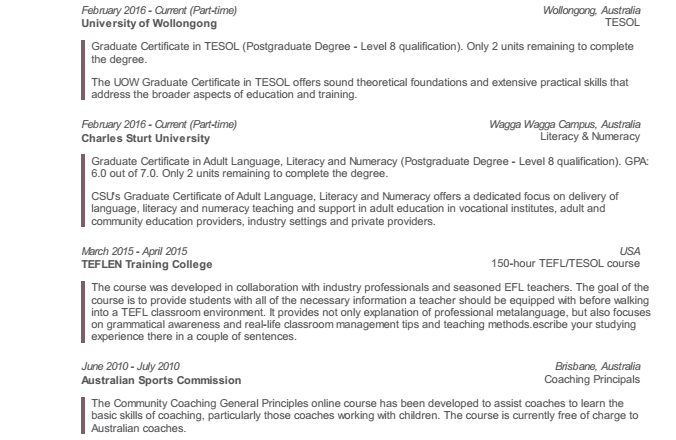676x440 pixels.
Task: Click the TESOL qualification label
Action: pos(622,21)
